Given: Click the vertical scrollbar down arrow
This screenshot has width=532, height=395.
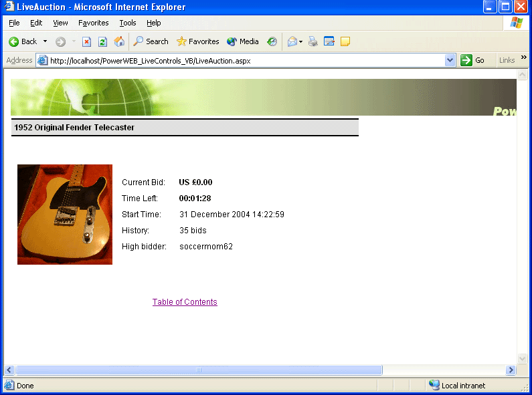Looking at the screenshot, I should [x=522, y=358].
